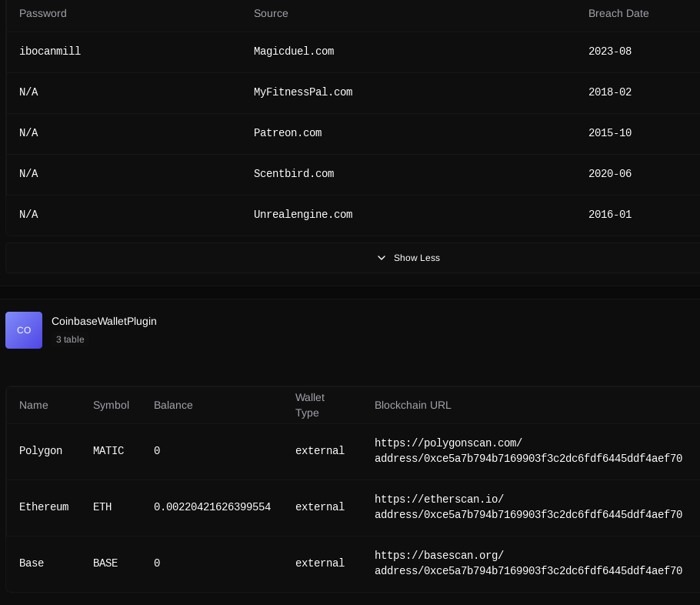Screen dimensions: 700x605
Task: Collapse the list with Show Less
Action: [352, 258]
